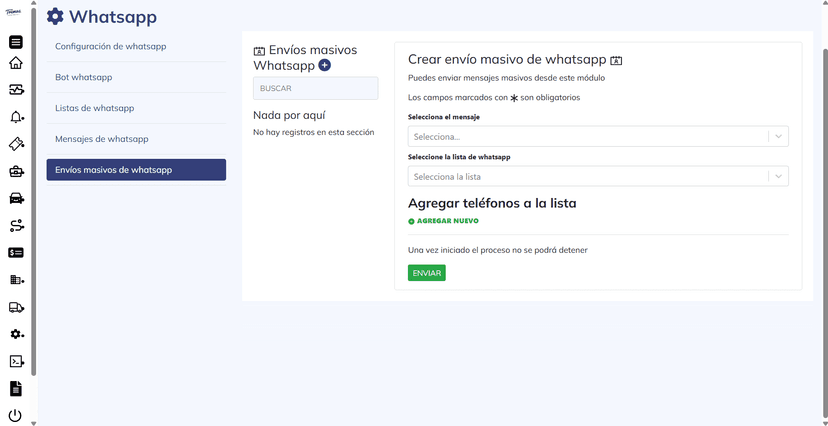Open the briefcase icon in sidebar
Image resolution: width=828 pixels, height=426 pixels.
[x=16, y=171]
